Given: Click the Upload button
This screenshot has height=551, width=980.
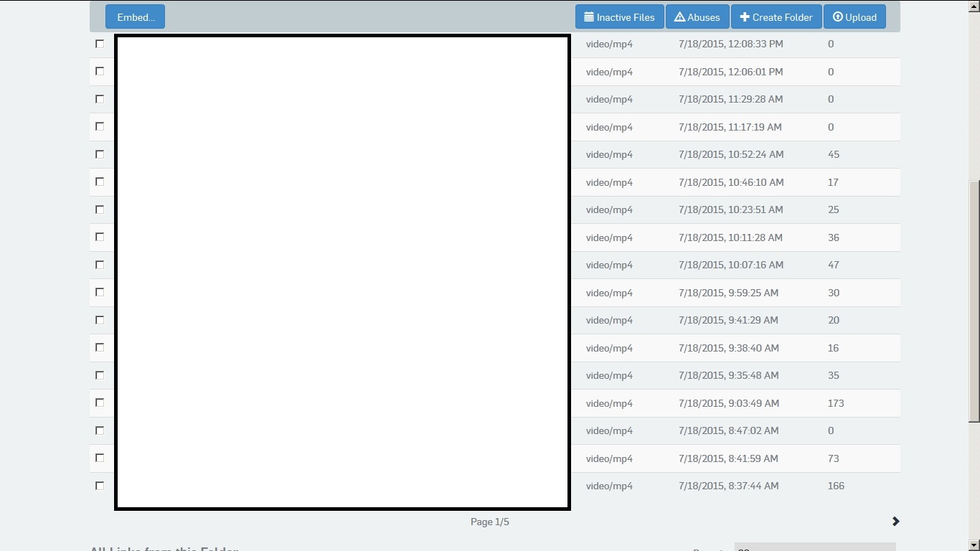Looking at the screenshot, I should [854, 17].
